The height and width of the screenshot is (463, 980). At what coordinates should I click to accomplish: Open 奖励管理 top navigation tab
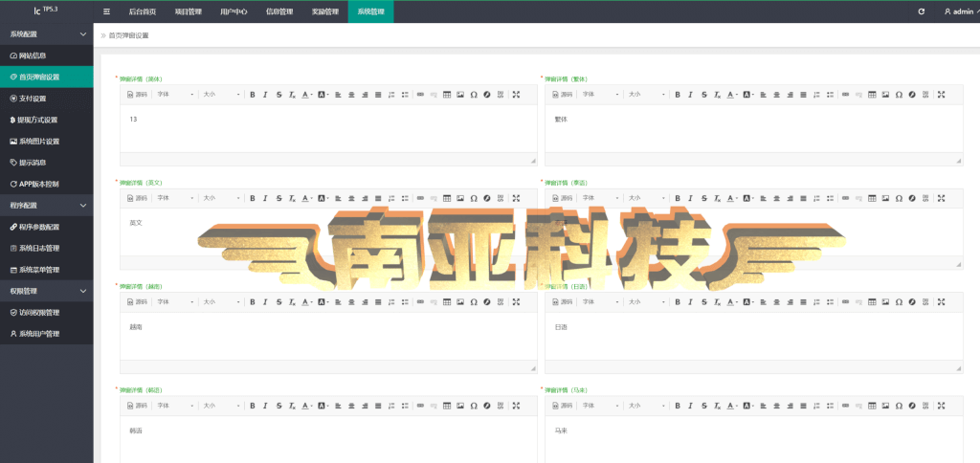tap(325, 11)
